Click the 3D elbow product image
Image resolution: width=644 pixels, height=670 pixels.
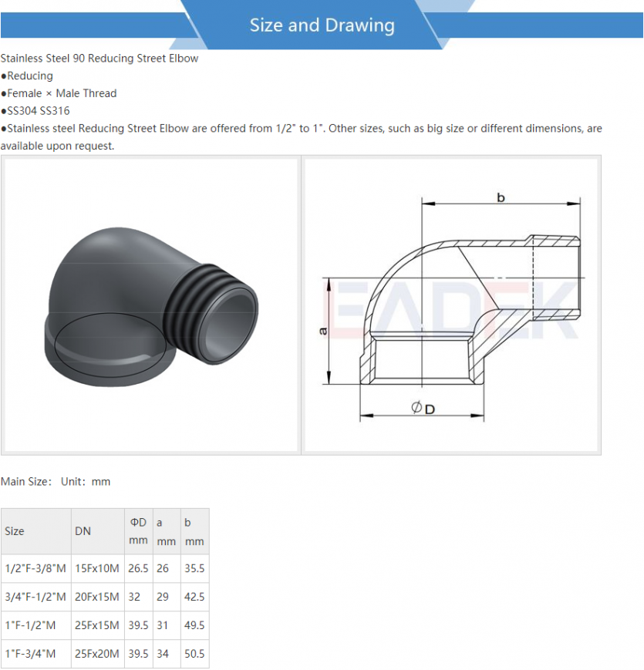(x=150, y=305)
